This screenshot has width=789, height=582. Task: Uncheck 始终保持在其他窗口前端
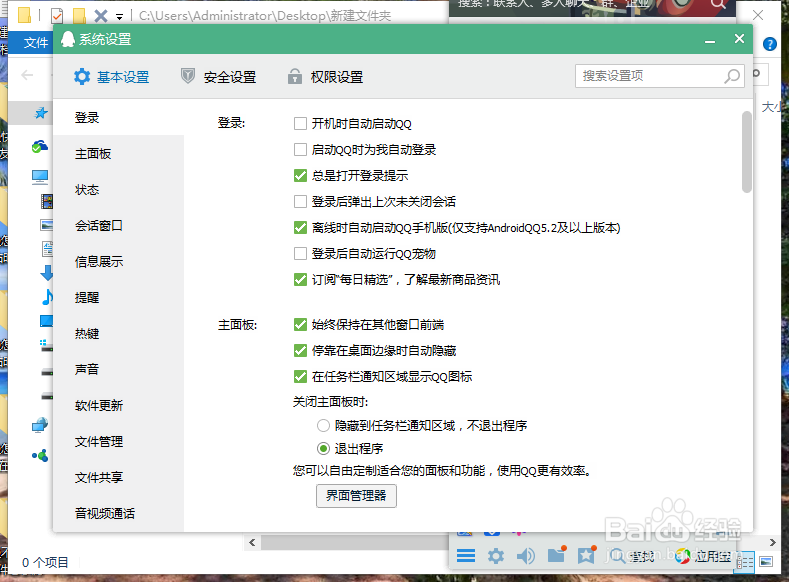coord(300,325)
